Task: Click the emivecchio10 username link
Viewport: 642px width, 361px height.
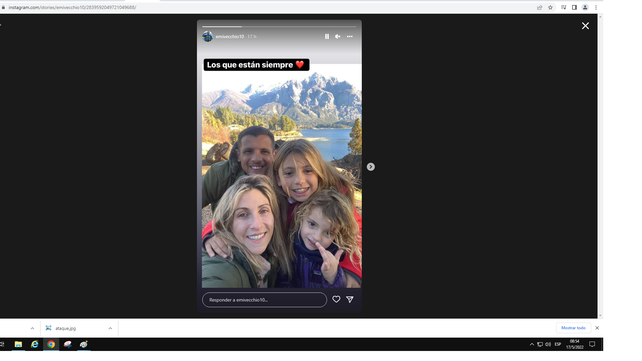Action: point(230,36)
